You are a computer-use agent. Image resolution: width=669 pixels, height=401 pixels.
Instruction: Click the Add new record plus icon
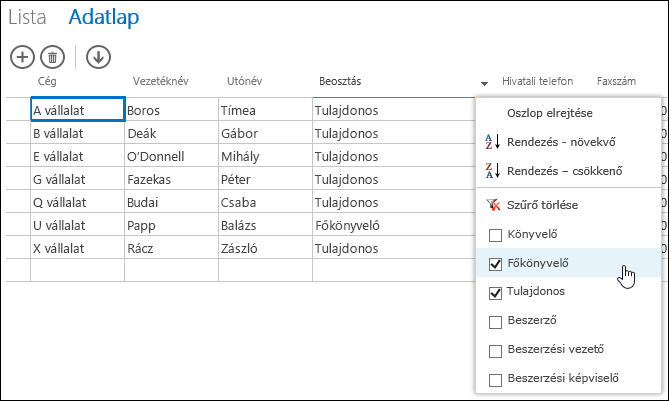(x=22, y=57)
